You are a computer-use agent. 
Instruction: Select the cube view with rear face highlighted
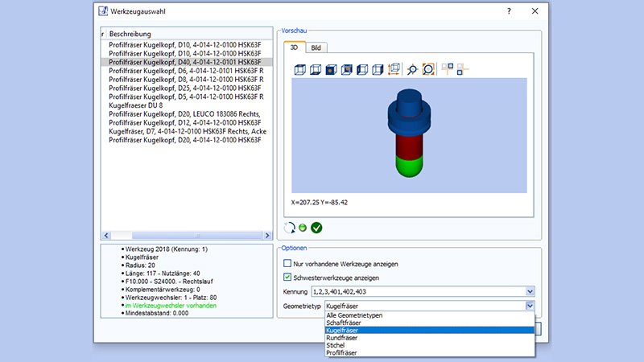tap(347, 69)
